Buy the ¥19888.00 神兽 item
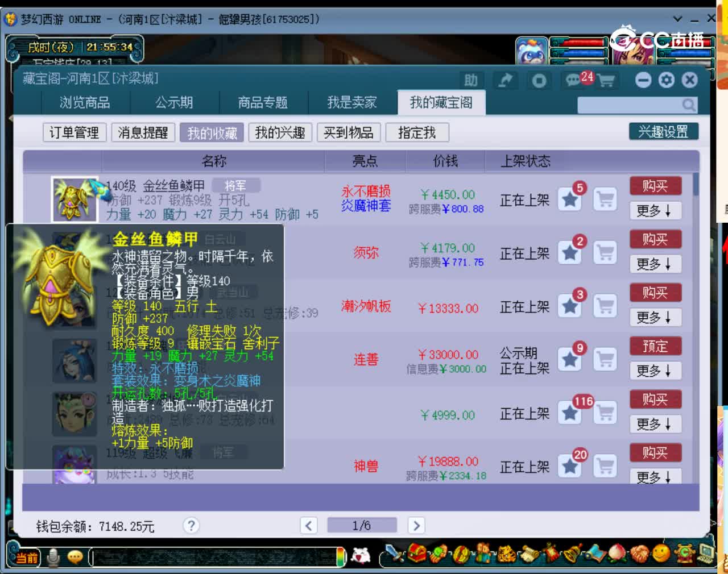This screenshot has width=728, height=574. (x=655, y=454)
